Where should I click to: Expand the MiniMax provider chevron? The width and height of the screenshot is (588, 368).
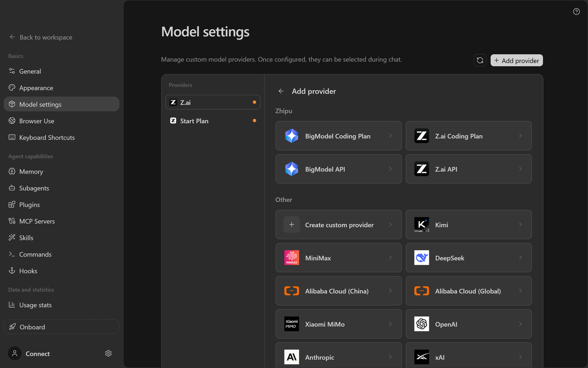coord(390,258)
